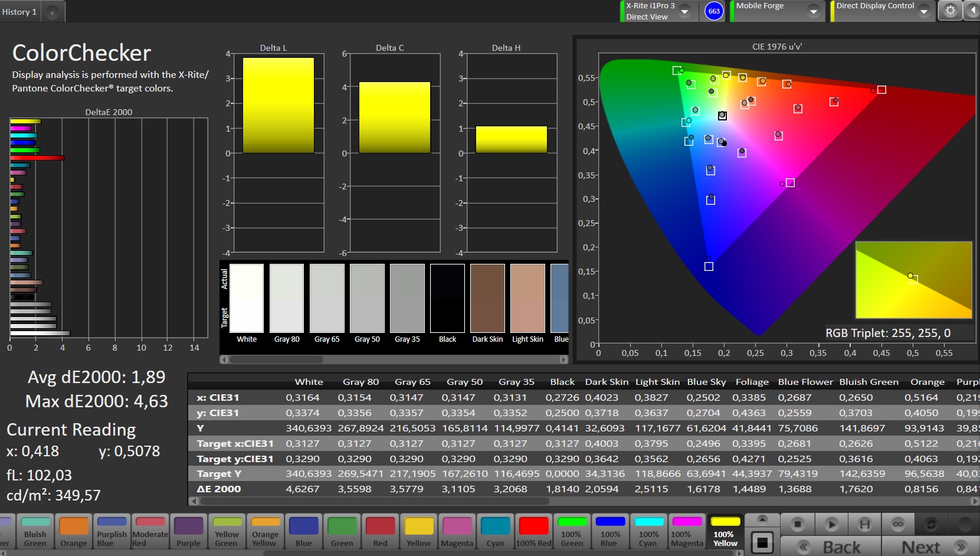Click the left arrow of the swatch comparison scrollbar
This screenshot has height=556, width=980.
224,359
